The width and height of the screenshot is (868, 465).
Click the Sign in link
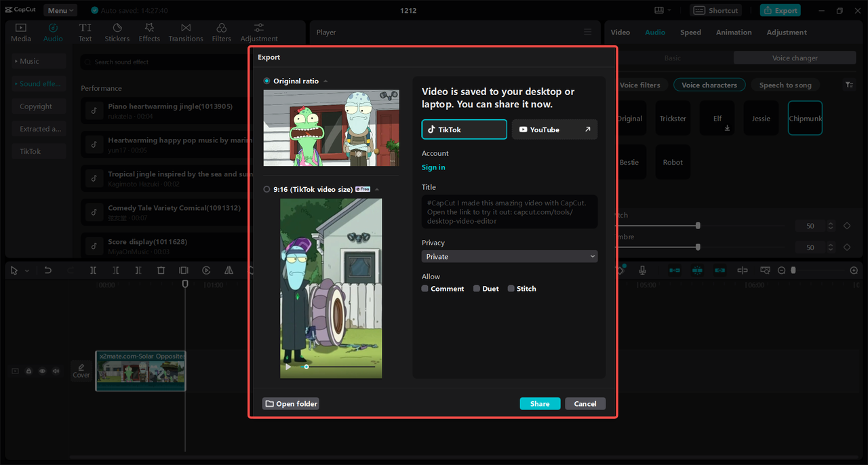[433, 167]
